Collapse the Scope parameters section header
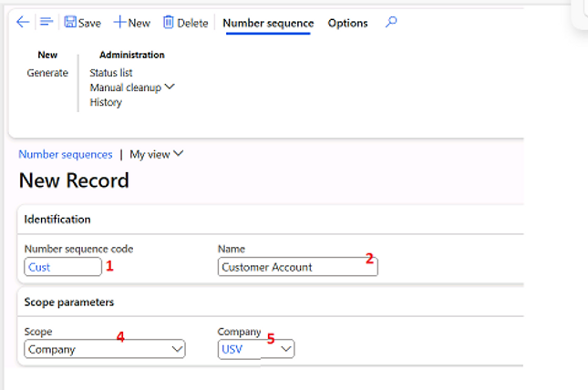This screenshot has height=390, width=588. [68, 302]
